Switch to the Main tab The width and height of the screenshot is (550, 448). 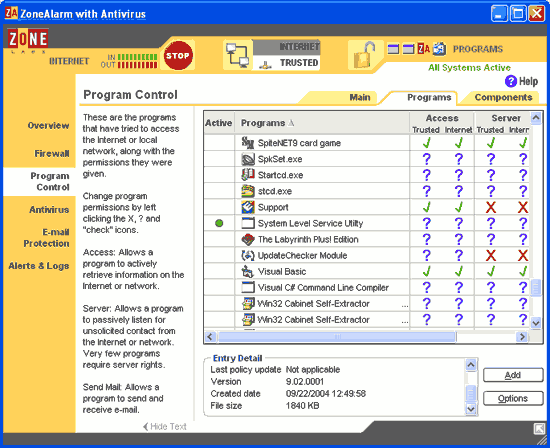[x=360, y=97]
